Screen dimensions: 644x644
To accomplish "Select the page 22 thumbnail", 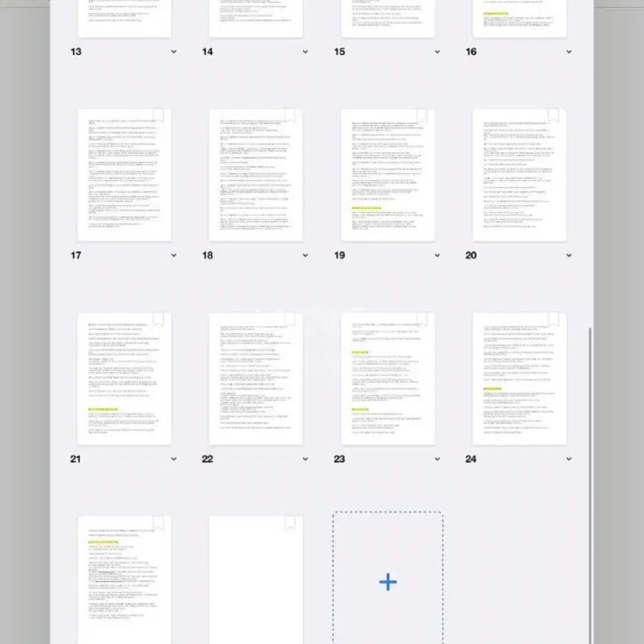I will point(256,379).
